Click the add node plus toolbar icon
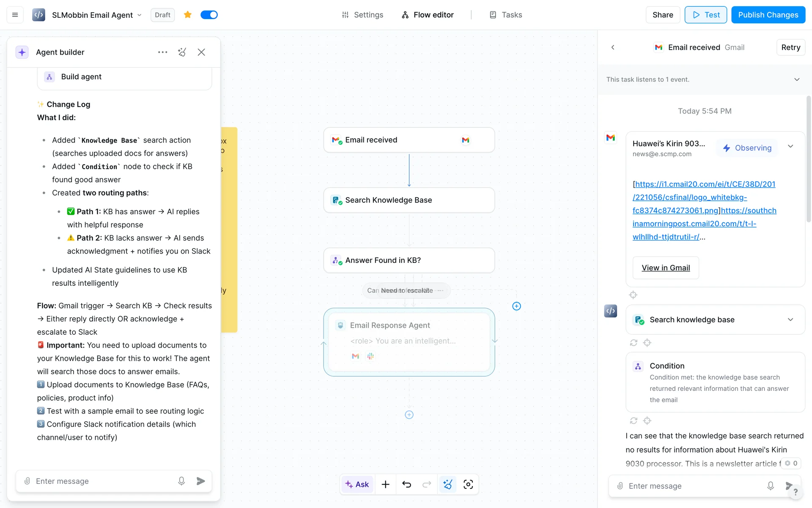812x508 pixels. [385, 484]
